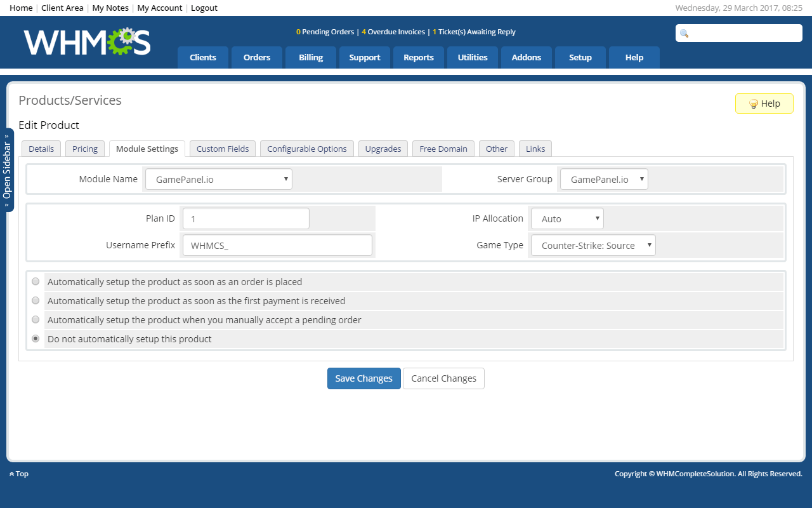
Task: Open the Reports menu
Action: (x=419, y=57)
